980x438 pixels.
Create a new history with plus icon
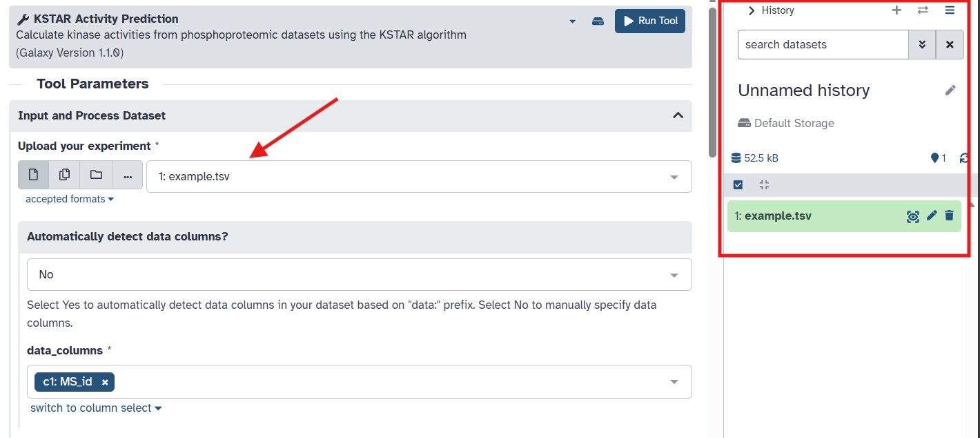pos(896,10)
